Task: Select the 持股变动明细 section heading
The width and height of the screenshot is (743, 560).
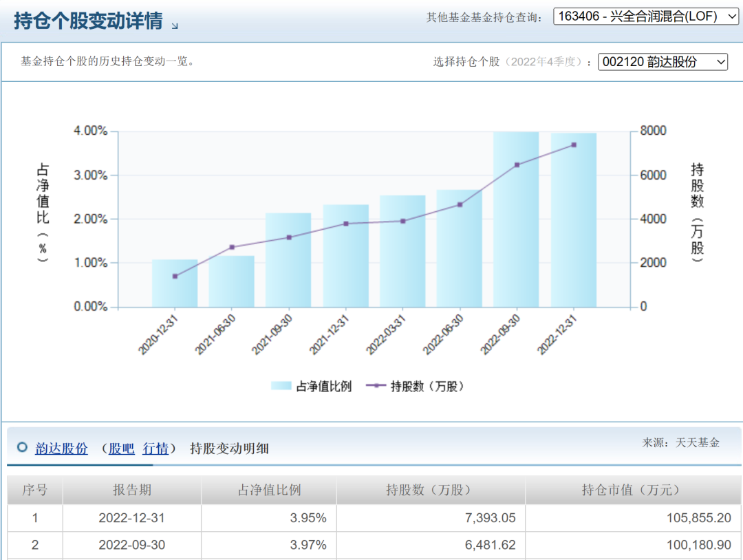Action: [228, 448]
